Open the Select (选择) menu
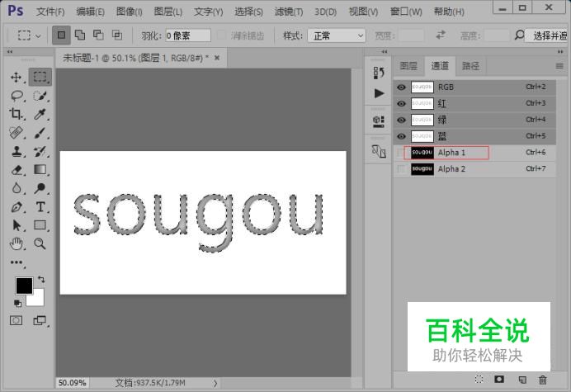Viewport: 571px width, 392px height. pyautogui.click(x=248, y=12)
